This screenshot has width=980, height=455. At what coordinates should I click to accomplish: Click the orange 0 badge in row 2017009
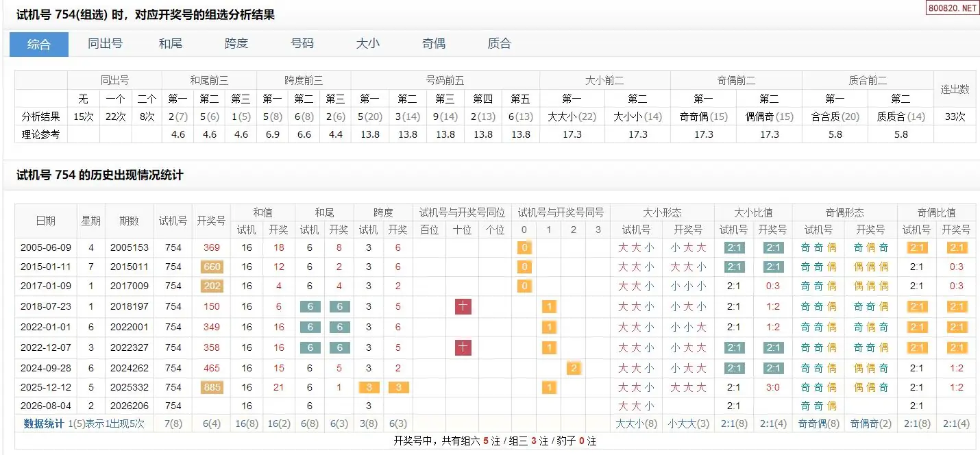tap(524, 286)
